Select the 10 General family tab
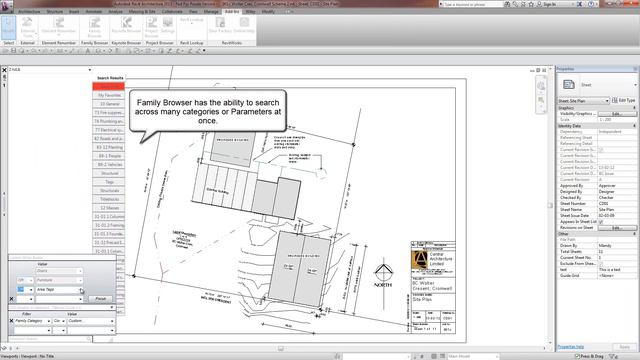This screenshot has height=360, width=640. point(109,104)
